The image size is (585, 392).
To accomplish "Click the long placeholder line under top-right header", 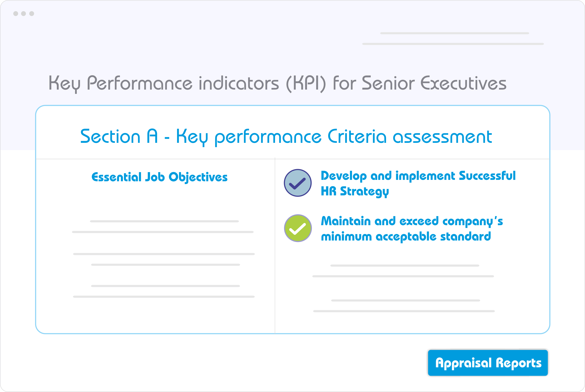I will click(x=453, y=44).
